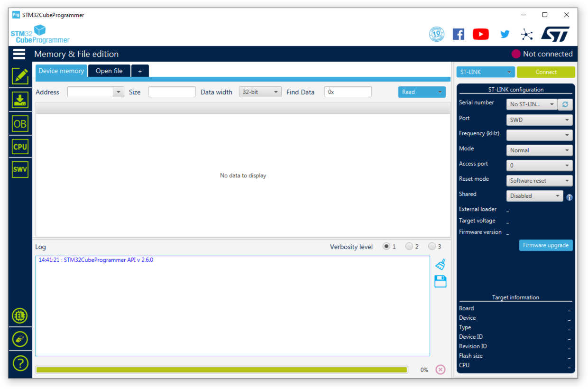Click the Target information heading
This screenshot has height=389, width=588.
515,297
